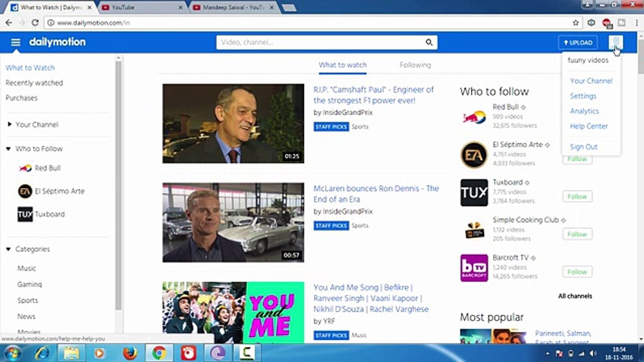Image resolution: width=644 pixels, height=362 pixels.
Task: Click the Chrome taskbar icon
Action: coord(159,353)
